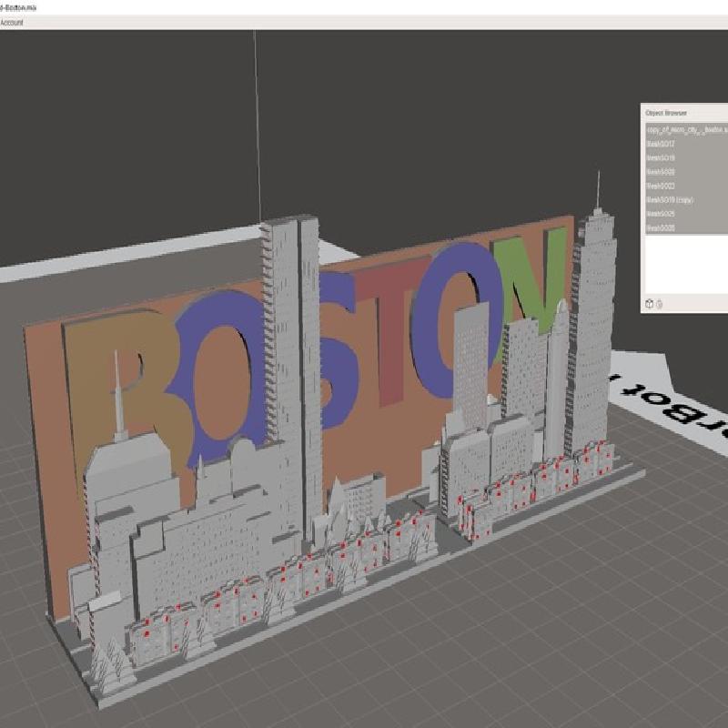Select the copy_of_micro_city boston row

(x=687, y=130)
